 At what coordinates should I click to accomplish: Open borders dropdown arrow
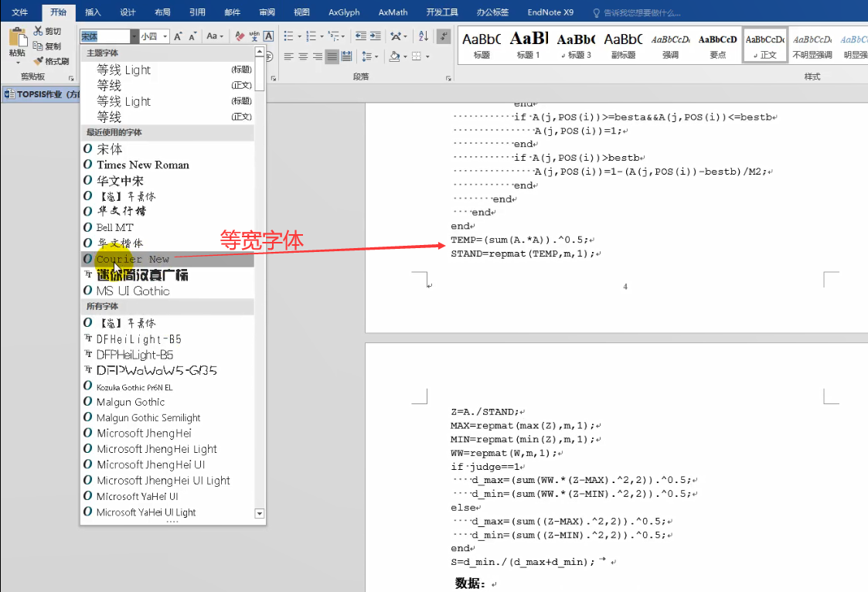point(427,56)
